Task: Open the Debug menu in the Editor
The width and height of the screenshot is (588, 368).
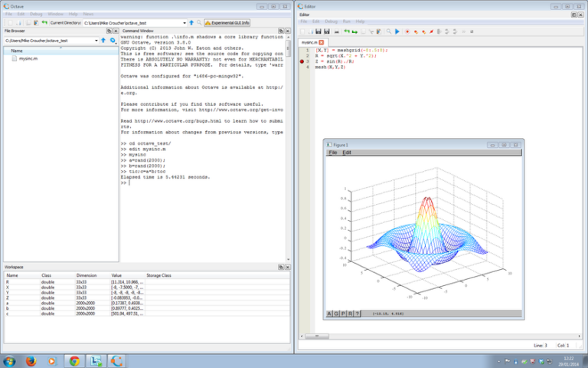Action: (332, 21)
